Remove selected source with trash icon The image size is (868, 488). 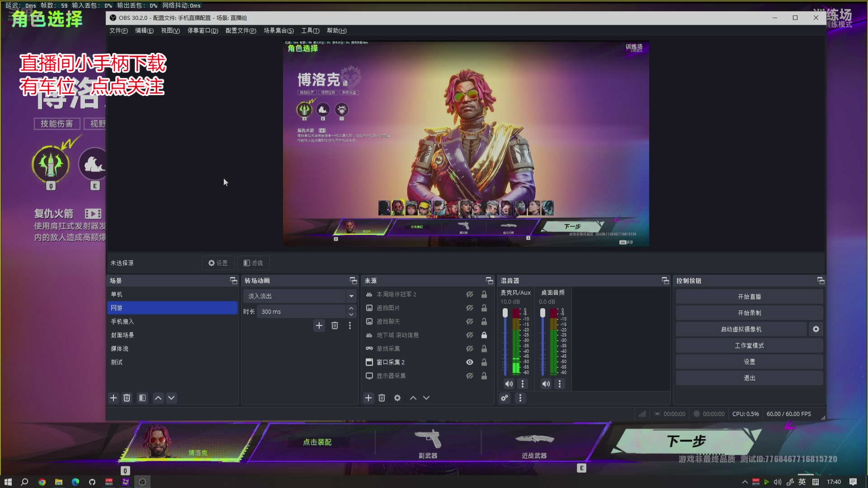tap(382, 398)
